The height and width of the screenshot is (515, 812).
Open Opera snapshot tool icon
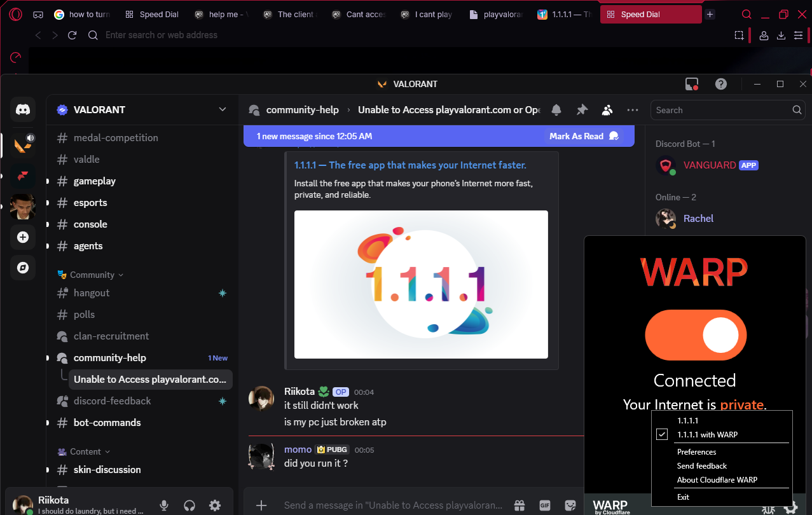pos(739,36)
